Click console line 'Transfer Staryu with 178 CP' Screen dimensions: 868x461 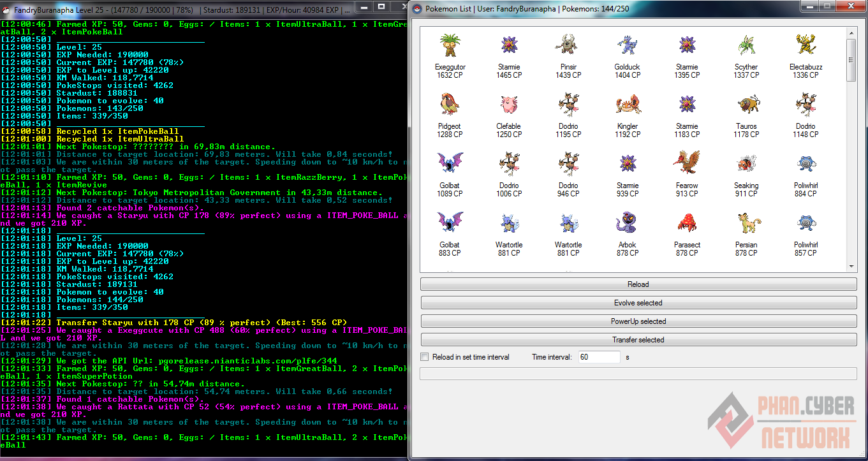coord(173,323)
